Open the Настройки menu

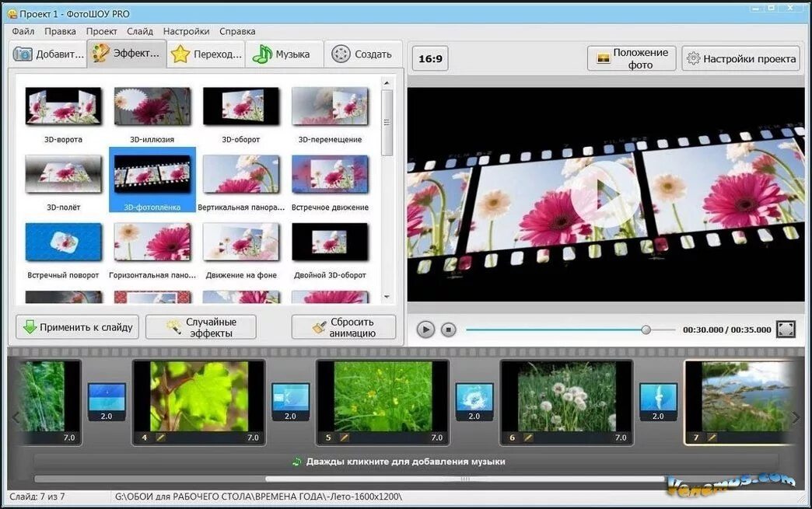pos(186,31)
